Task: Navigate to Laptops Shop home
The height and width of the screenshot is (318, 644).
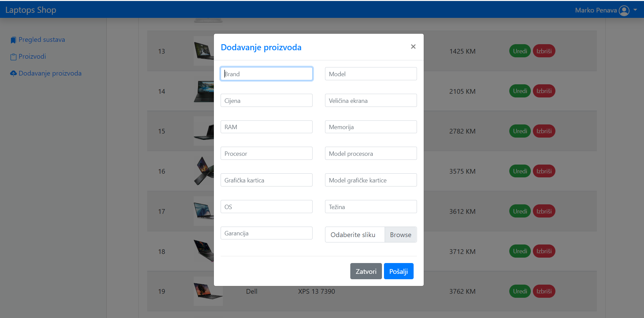Action: pyautogui.click(x=31, y=9)
